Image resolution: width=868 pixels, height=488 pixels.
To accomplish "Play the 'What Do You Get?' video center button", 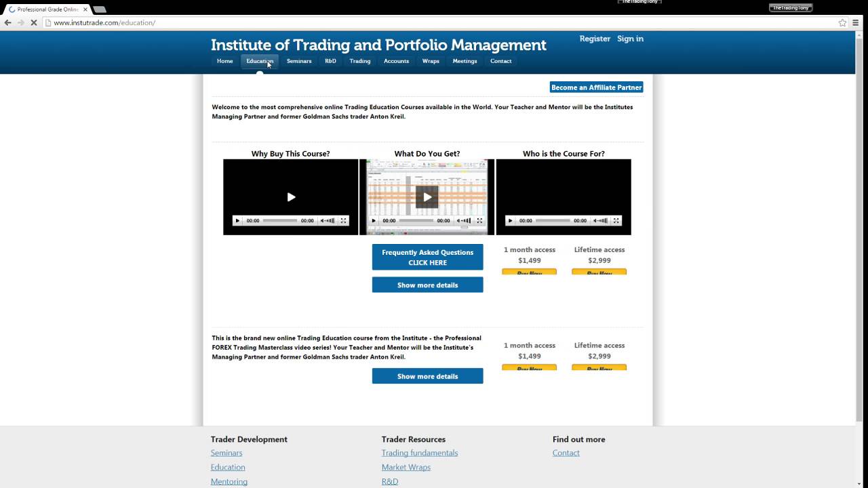I will click(x=427, y=197).
